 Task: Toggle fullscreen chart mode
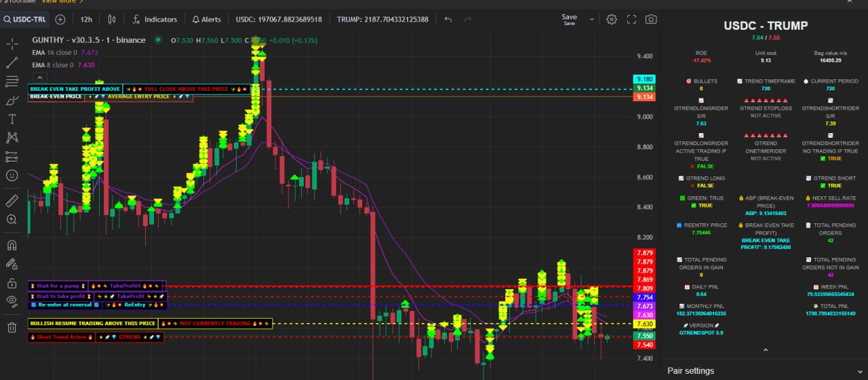tap(631, 20)
